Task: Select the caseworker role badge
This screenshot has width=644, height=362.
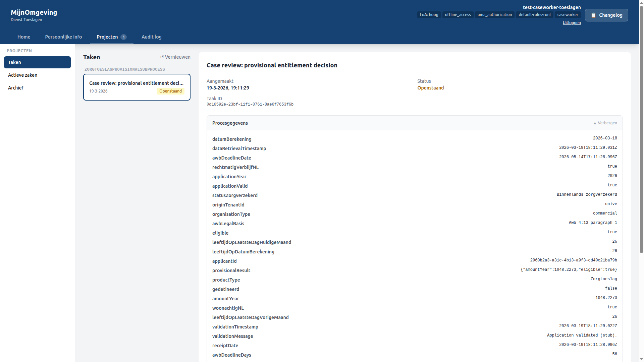Action: [568, 14]
